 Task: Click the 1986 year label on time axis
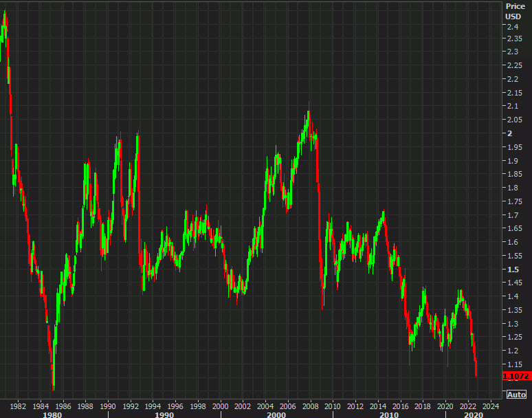pyautogui.click(x=63, y=406)
